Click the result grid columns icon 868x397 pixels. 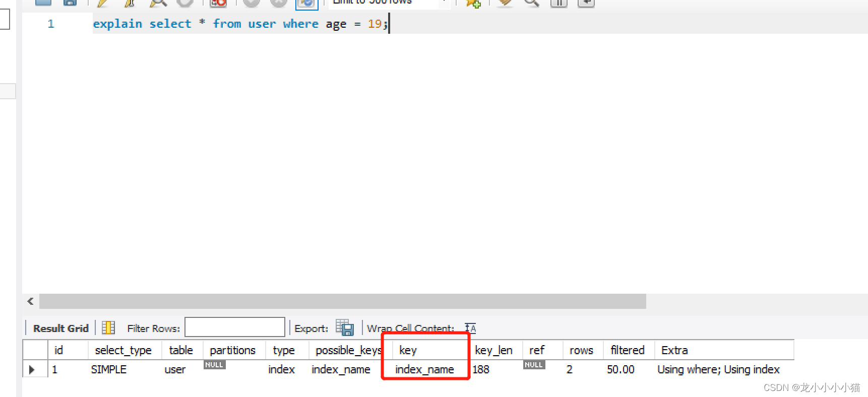(x=108, y=328)
